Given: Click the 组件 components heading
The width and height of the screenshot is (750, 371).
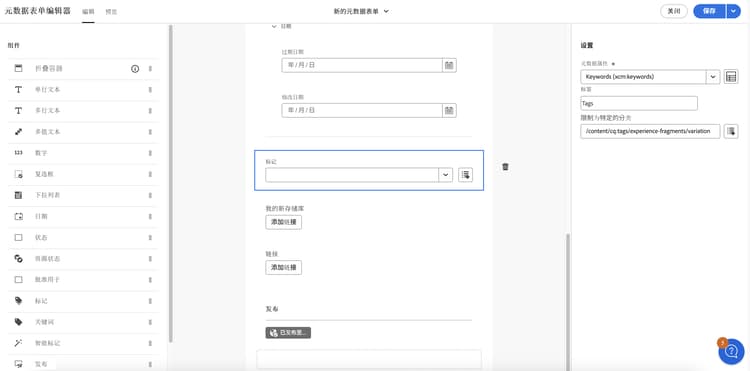Looking at the screenshot, I should (13, 45).
